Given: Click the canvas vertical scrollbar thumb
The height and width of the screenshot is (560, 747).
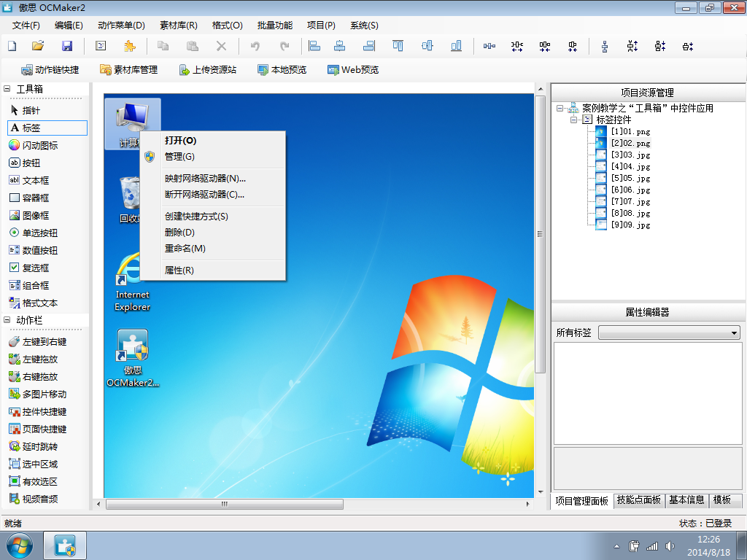Looking at the screenshot, I should click(x=541, y=234).
